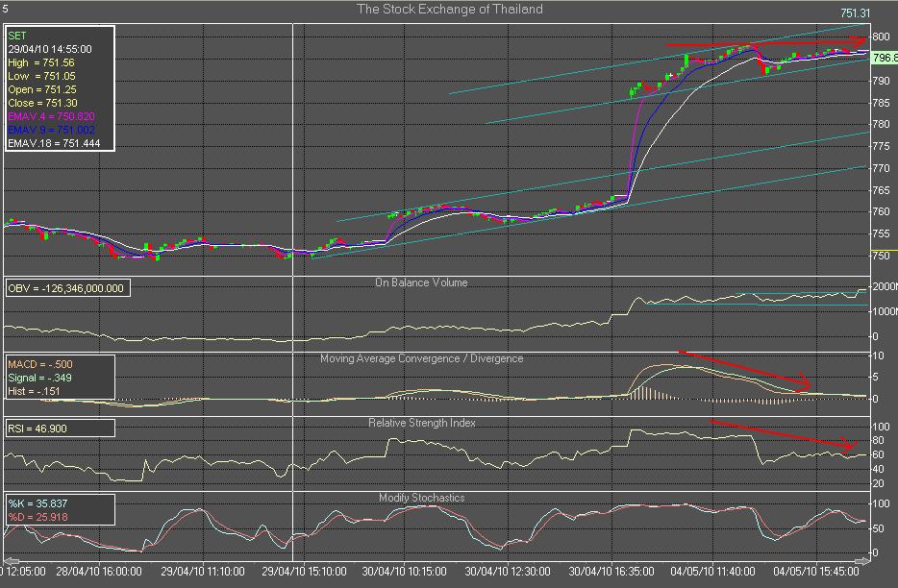Click the 1000M label on OBV axis
Viewport: 898px width, 588px height.
pos(885,311)
